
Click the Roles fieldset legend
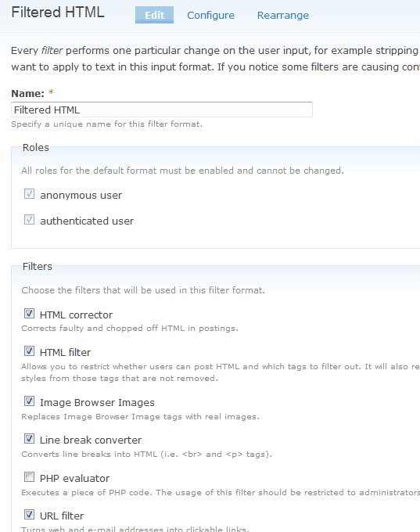pyautogui.click(x=36, y=148)
